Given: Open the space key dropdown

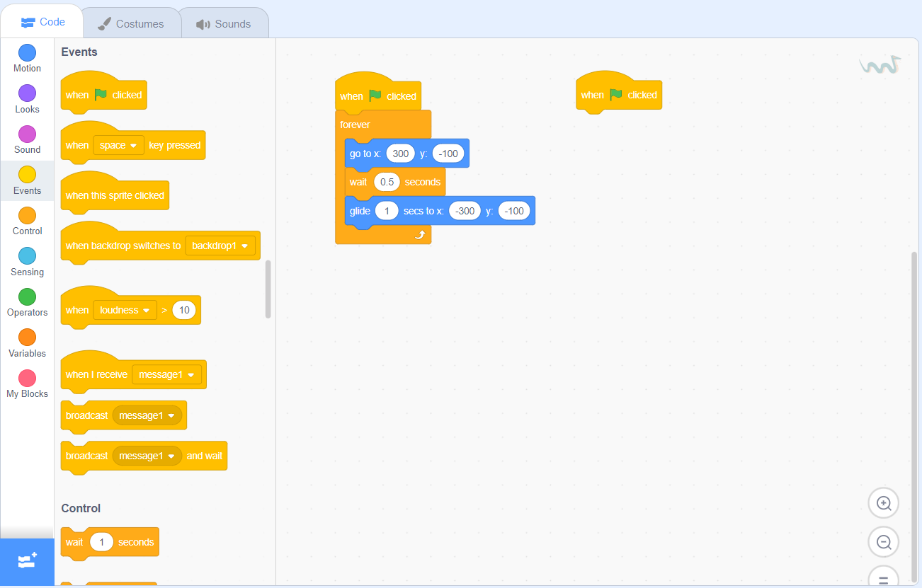Looking at the screenshot, I should (x=118, y=145).
